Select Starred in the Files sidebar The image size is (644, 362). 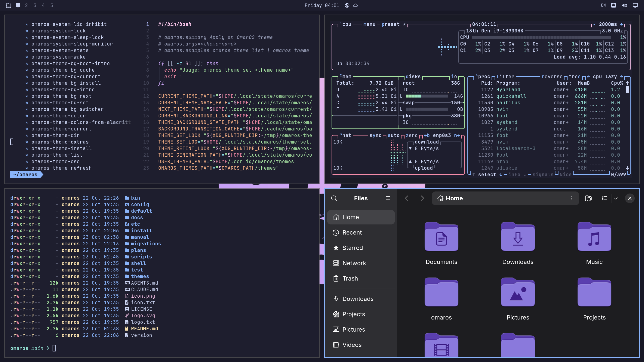(x=361, y=248)
